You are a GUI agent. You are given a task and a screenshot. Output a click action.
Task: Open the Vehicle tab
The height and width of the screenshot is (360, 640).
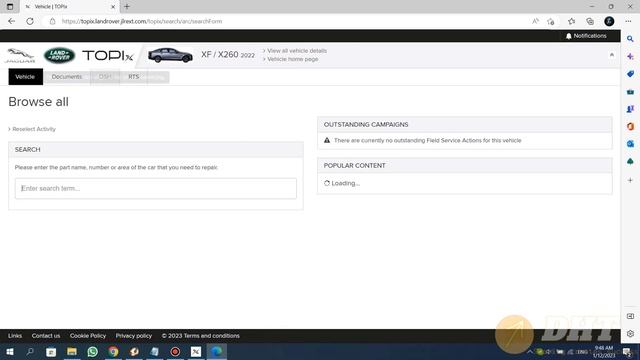pyautogui.click(x=25, y=77)
